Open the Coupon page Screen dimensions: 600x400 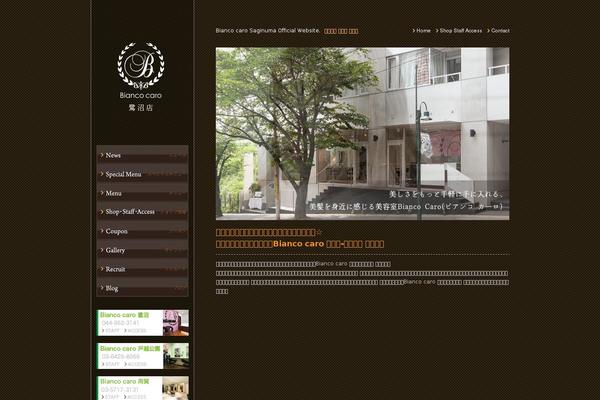tap(142, 231)
